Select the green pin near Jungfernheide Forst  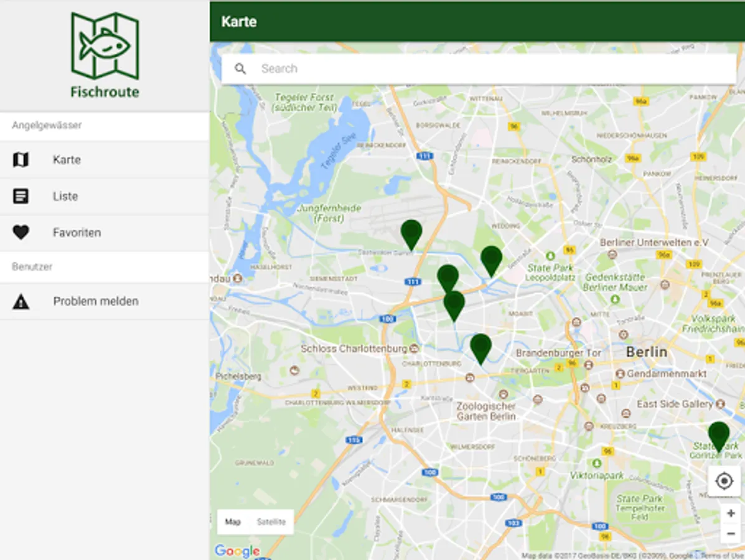pos(411,235)
